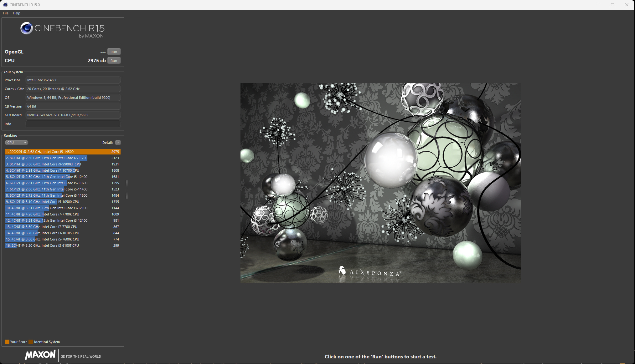The image size is (635, 364).
Task: Open the File menu
Action: click(x=6, y=13)
